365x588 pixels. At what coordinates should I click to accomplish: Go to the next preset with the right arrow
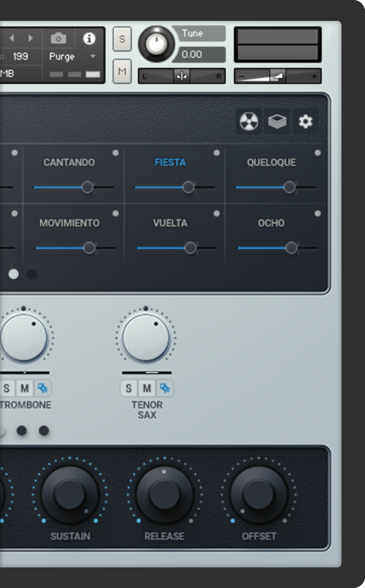pyautogui.click(x=31, y=38)
